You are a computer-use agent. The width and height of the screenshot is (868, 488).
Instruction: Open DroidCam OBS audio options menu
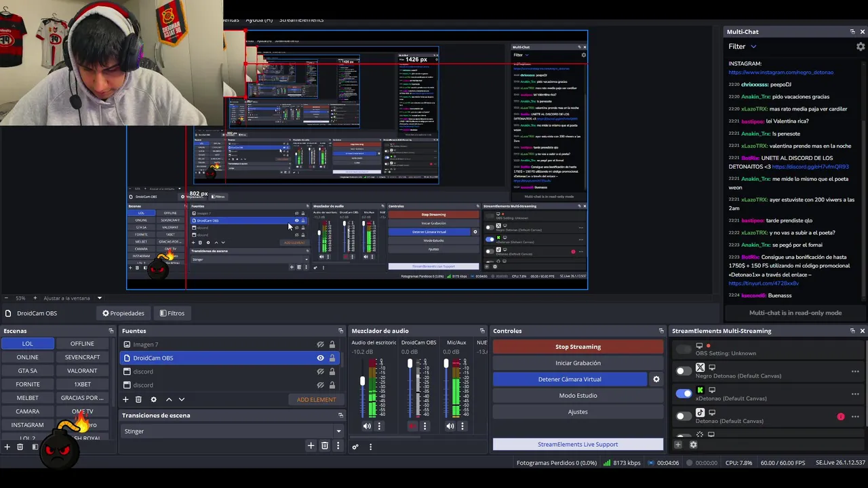point(425,426)
